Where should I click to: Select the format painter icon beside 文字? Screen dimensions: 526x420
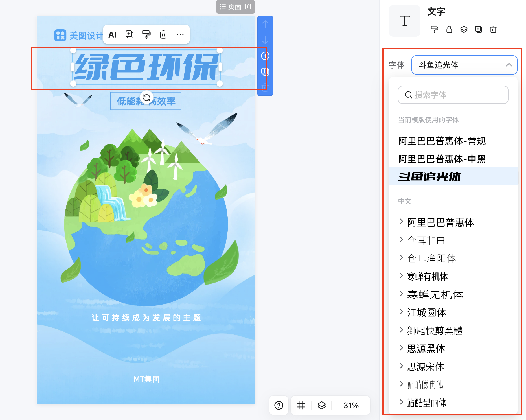[435, 29]
